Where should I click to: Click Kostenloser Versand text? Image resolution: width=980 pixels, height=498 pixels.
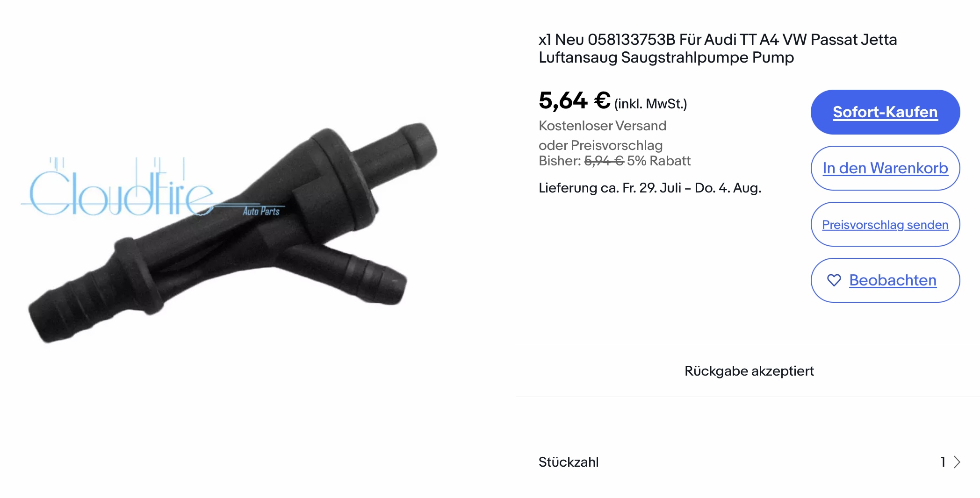[602, 126]
